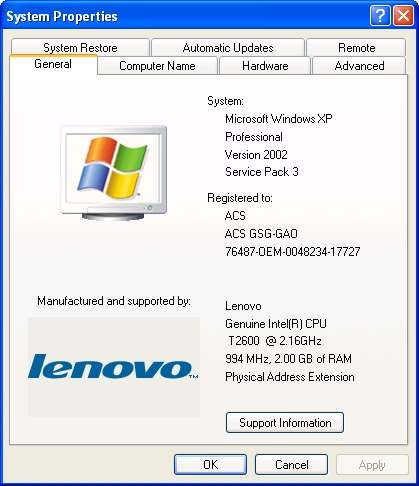
Task: Close the System Properties dialog
Action: point(403,16)
